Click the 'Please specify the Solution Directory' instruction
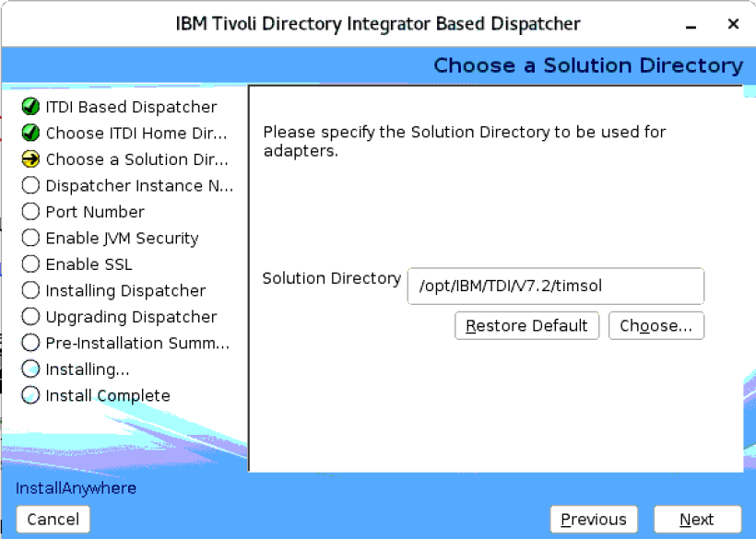 pos(465,141)
